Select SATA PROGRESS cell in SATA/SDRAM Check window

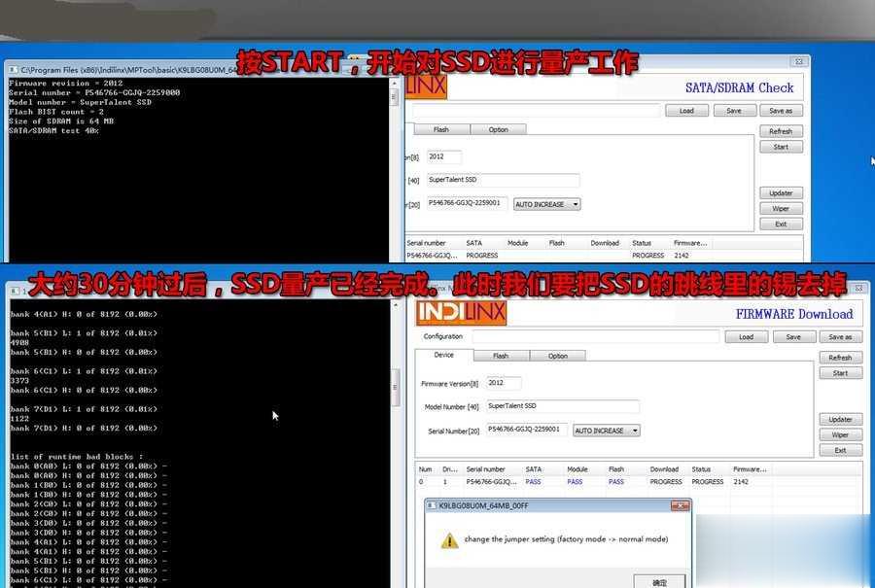click(x=481, y=256)
